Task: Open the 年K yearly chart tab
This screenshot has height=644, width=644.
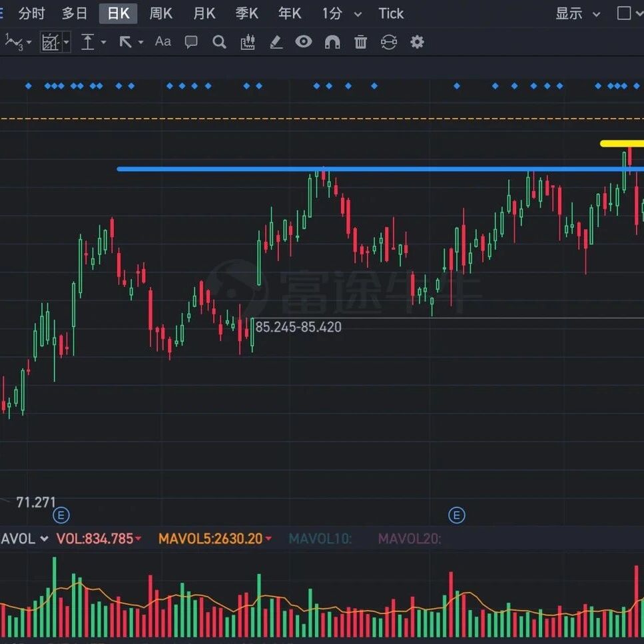Action: [x=290, y=13]
